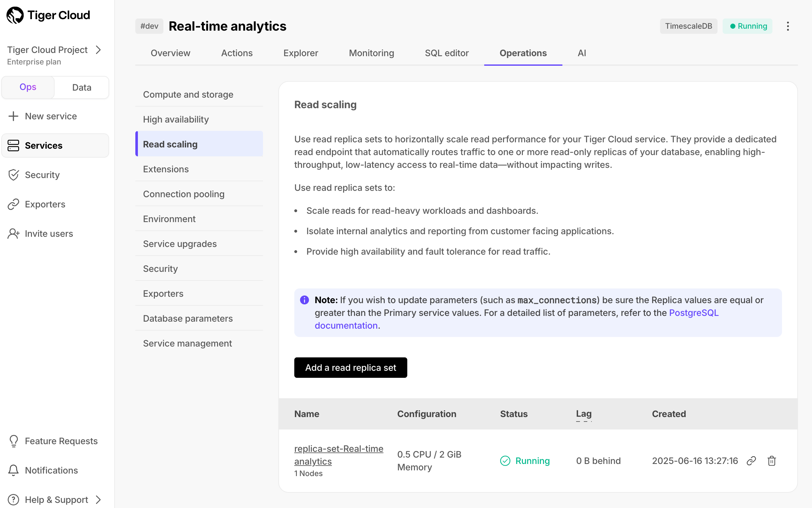Open the Overview tab
812x508 pixels.
(x=170, y=53)
